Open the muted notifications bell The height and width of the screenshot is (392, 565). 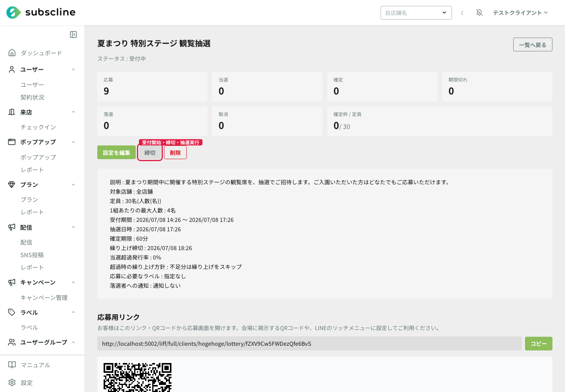coord(479,13)
